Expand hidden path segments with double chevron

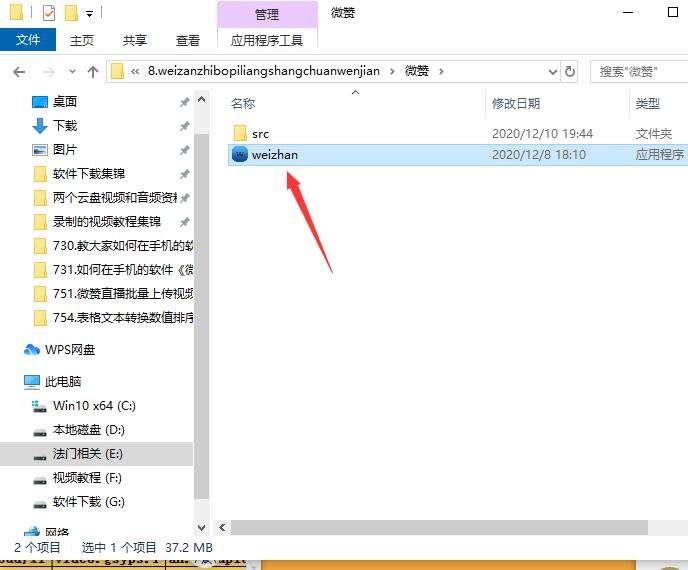(135, 72)
